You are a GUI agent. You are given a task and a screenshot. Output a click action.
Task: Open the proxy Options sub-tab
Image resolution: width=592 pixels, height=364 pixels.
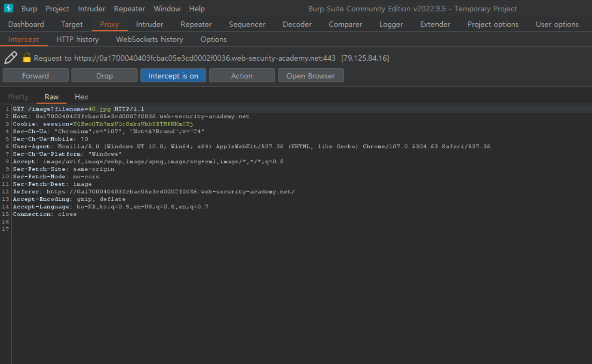click(213, 40)
